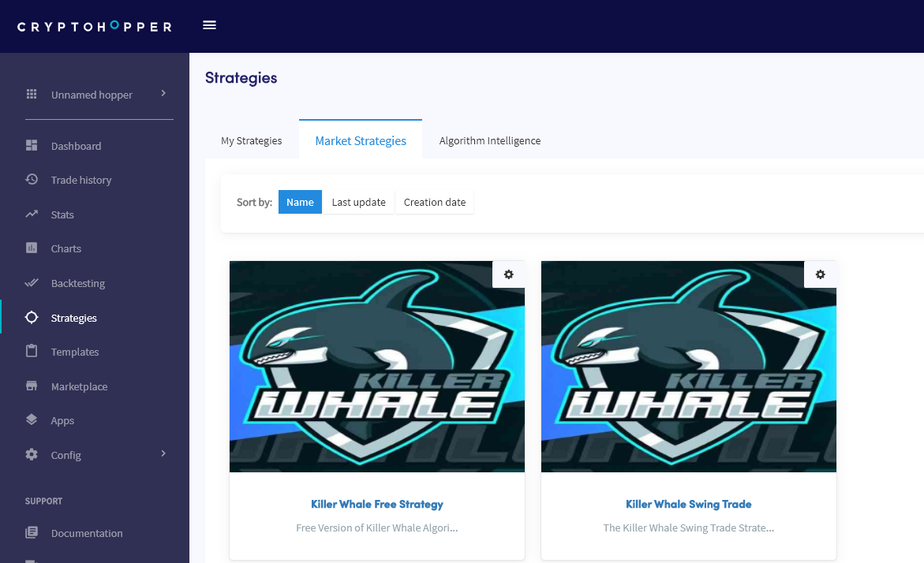Open the Killer Whale Free Strategy link
The height and width of the screenshot is (563, 924).
coord(377,504)
